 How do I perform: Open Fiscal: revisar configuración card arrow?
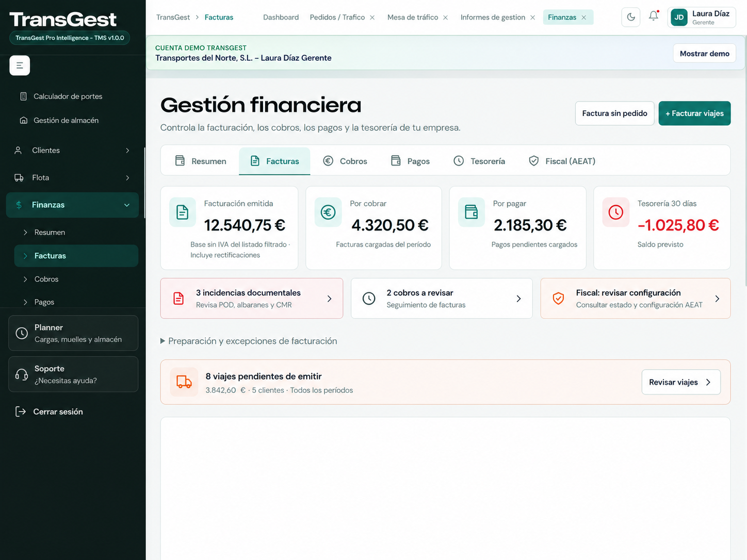(717, 299)
